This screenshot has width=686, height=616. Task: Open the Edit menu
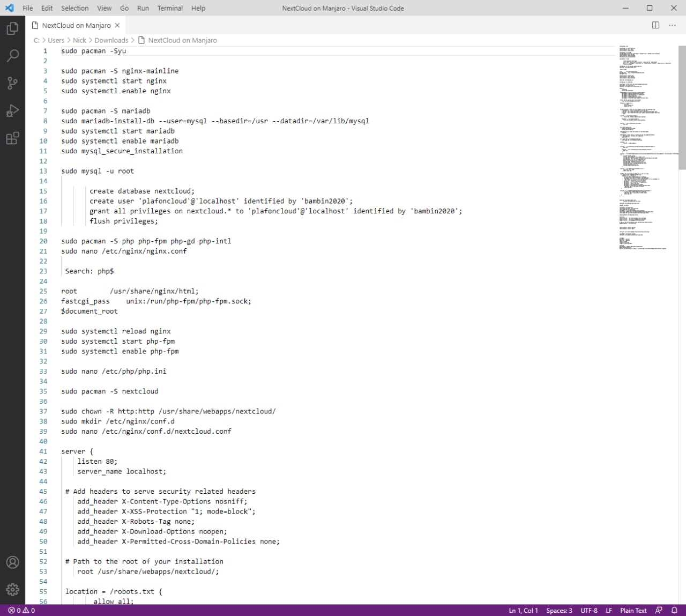point(47,8)
